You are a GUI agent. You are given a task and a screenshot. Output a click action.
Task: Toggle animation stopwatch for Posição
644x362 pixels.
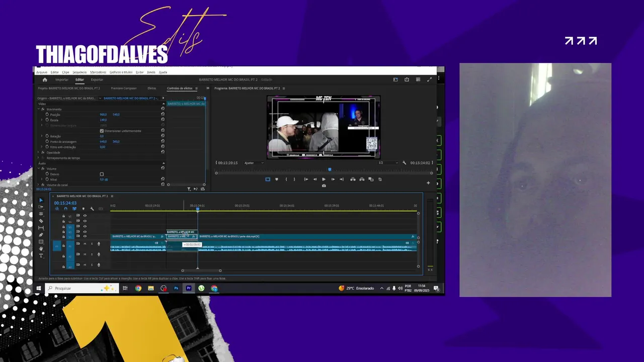[47, 115]
